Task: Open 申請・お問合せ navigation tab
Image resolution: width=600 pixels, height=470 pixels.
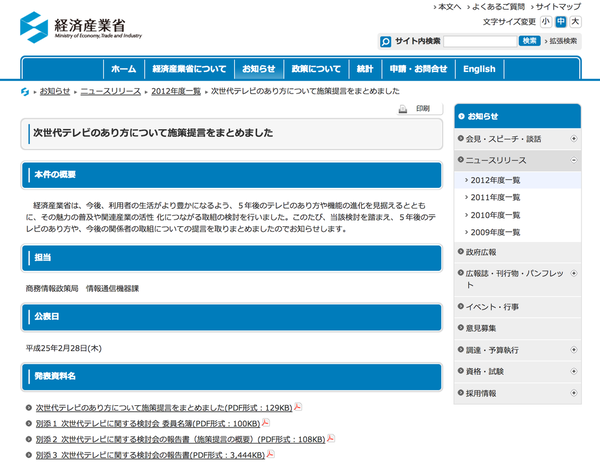Action: pyautogui.click(x=418, y=69)
